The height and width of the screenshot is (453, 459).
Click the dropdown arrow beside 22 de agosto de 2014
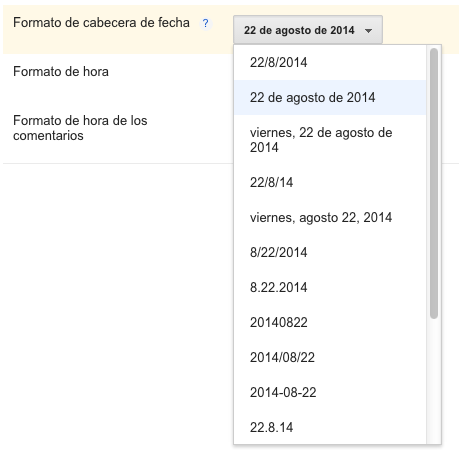tap(368, 31)
